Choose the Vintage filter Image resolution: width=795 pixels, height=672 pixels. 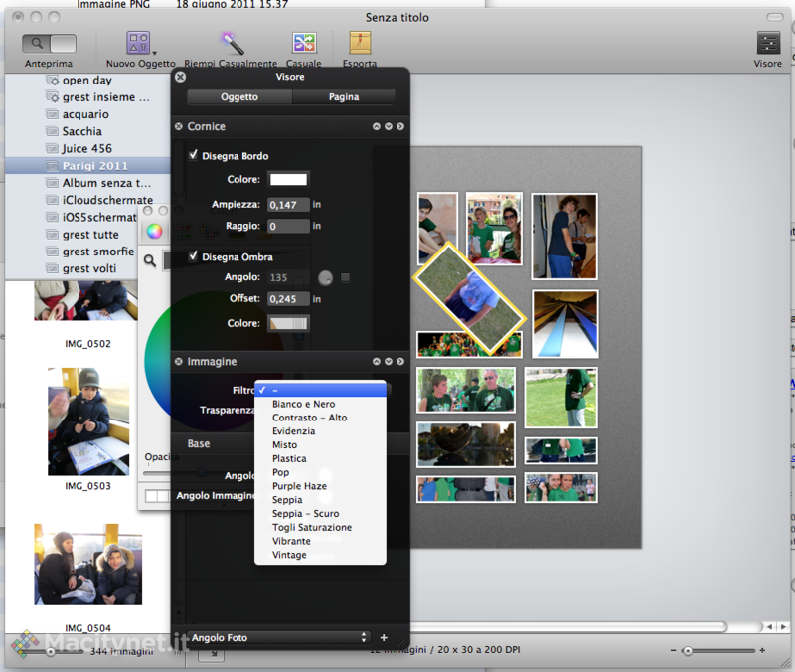point(320,555)
